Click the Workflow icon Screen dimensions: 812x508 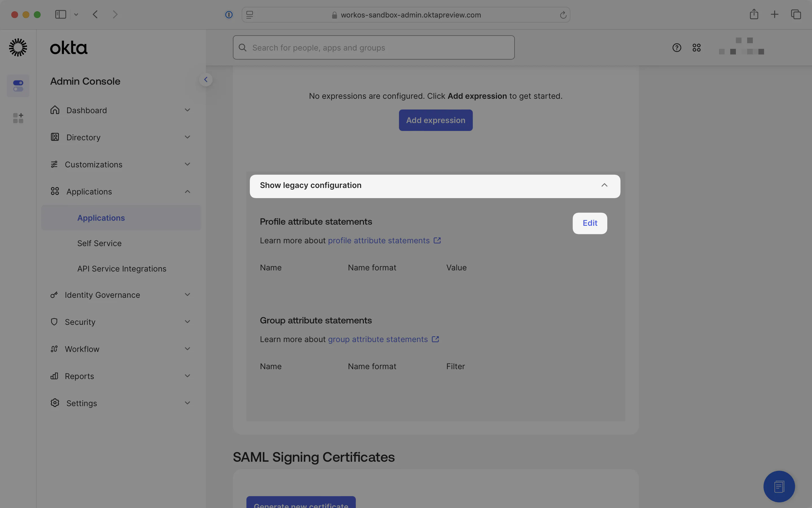pos(54,349)
